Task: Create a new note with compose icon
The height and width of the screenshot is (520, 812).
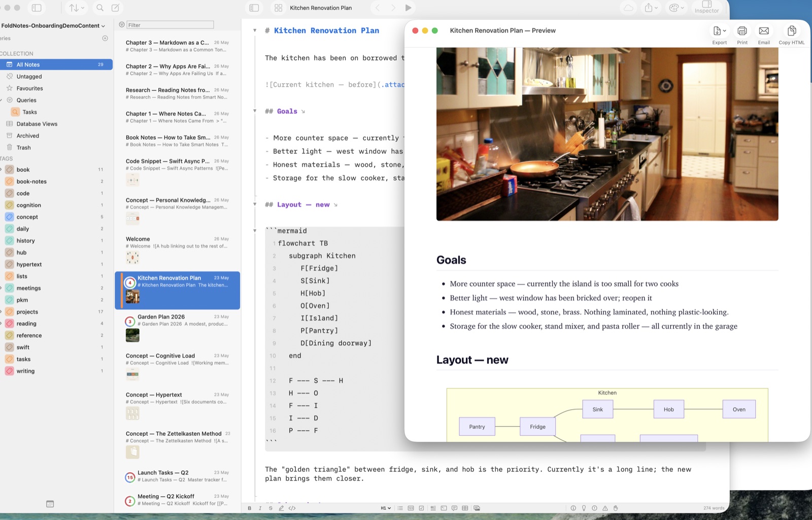Action: tap(115, 8)
